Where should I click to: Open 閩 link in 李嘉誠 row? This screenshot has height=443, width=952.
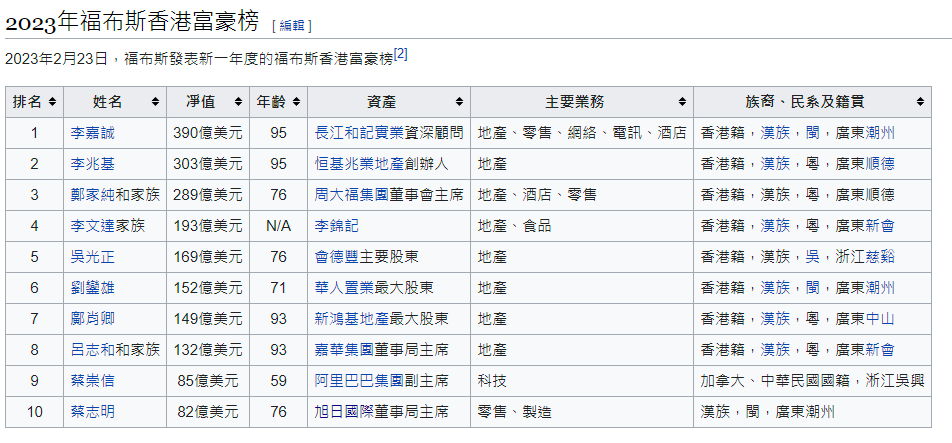(x=813, y=133)
